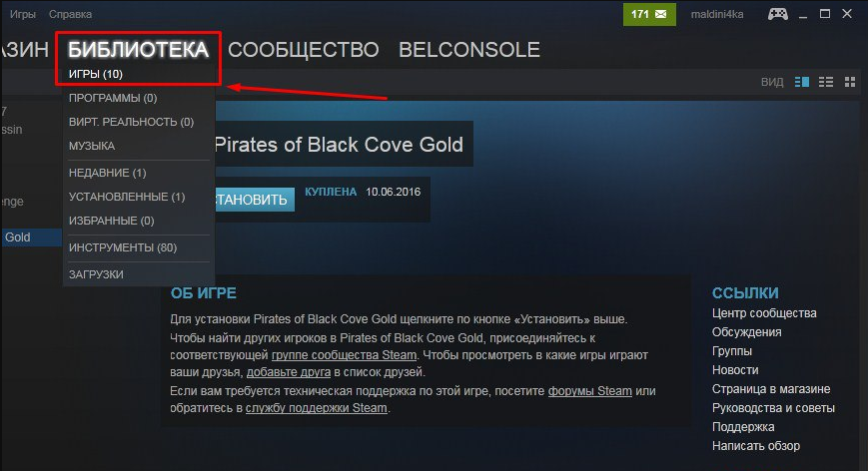The width and height of the screenshot is (868, 471).
Task: Open Страница в магазине link
Action: coord(770,388)
